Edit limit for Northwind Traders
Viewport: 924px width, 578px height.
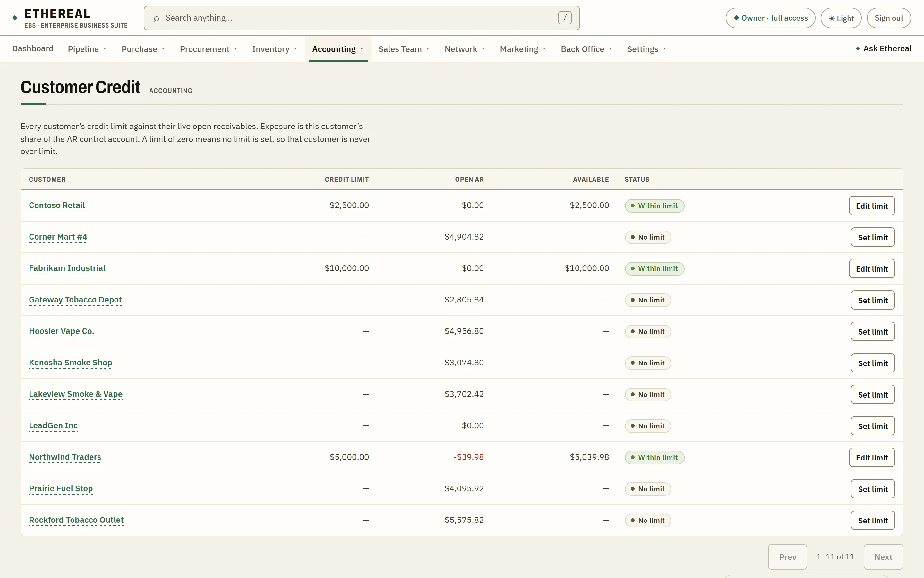point(872,458)
